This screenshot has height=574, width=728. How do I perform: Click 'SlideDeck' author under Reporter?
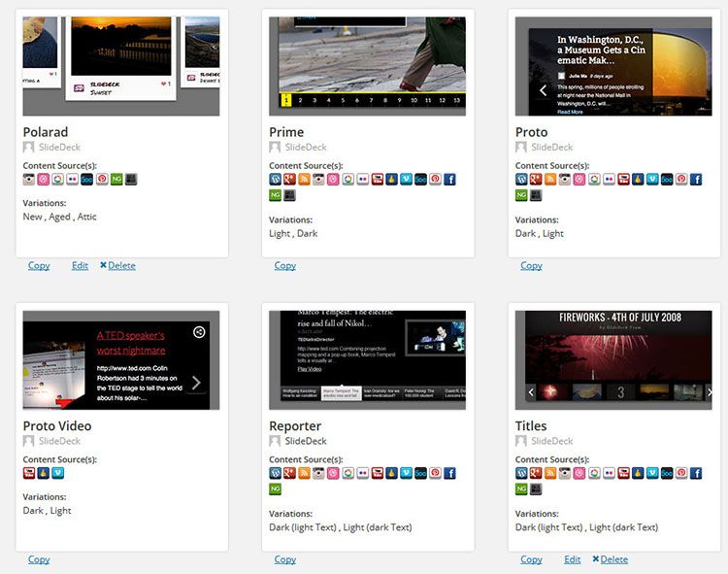[306, 441]
